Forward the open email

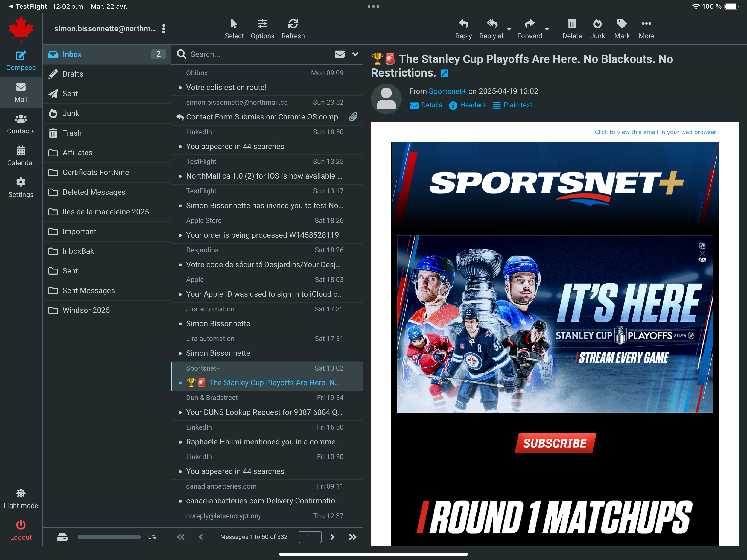tap(530, 29)
